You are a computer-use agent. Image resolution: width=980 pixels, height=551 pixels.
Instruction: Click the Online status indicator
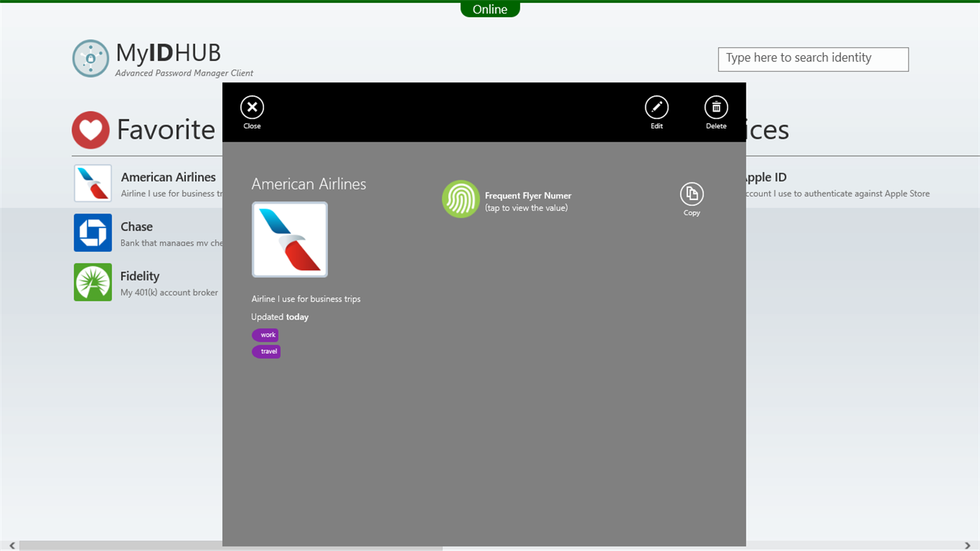490,10
